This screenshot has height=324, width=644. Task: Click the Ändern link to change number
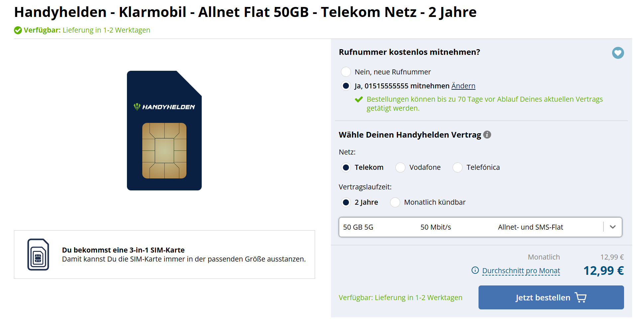click(x=463, y=86)
